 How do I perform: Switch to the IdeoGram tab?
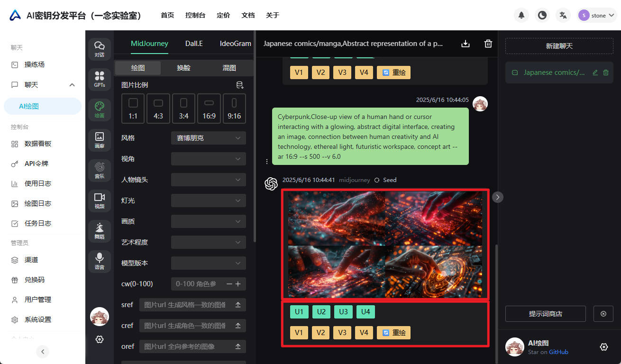[x=236, y=44]
